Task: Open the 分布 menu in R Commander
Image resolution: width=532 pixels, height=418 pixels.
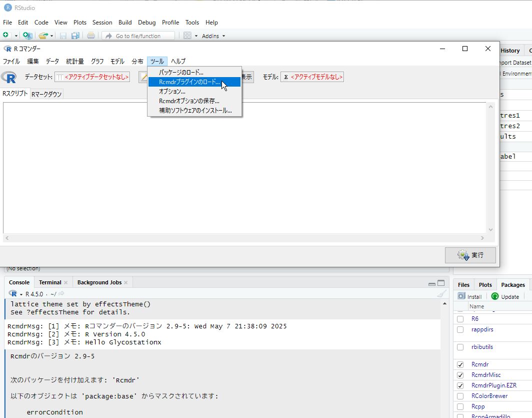Action: coord(137,62)
